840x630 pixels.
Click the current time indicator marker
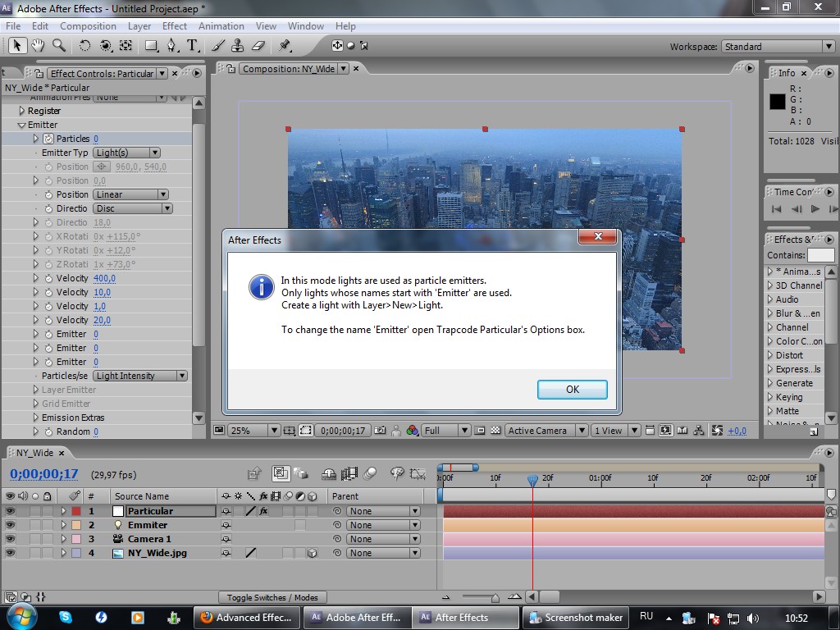click(x=532, y=480)
